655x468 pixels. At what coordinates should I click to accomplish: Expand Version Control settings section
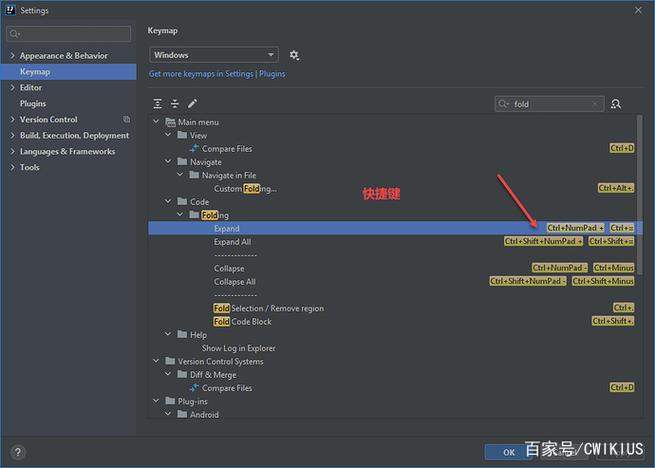tap(12, 119)
